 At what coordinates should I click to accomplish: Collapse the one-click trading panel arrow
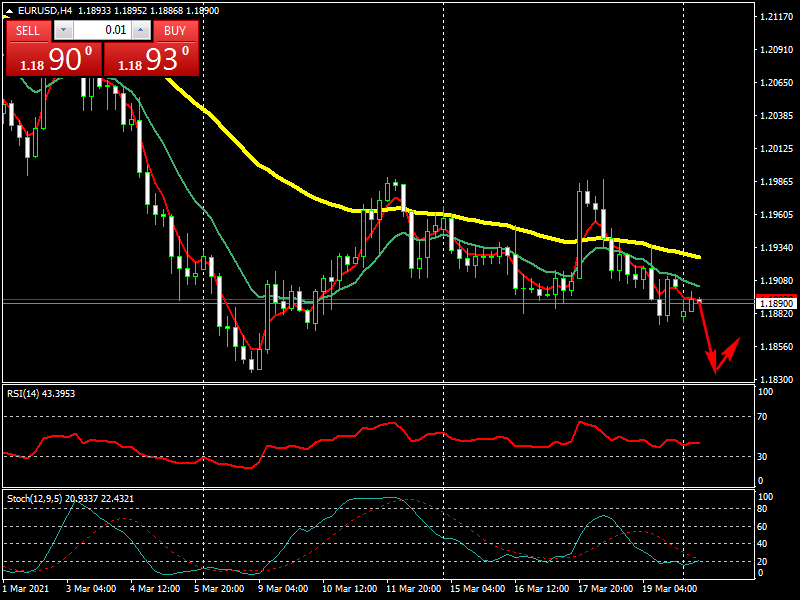click(10, 11)
